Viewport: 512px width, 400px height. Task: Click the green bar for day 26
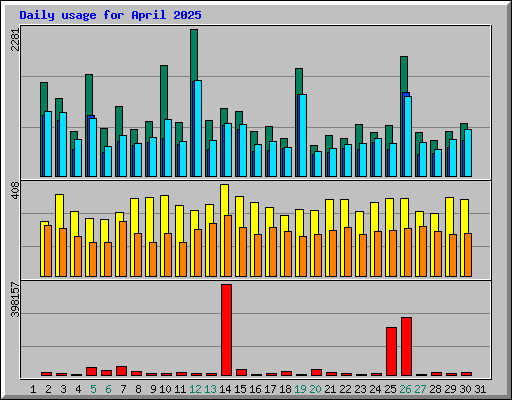click(x=404, y=75)
